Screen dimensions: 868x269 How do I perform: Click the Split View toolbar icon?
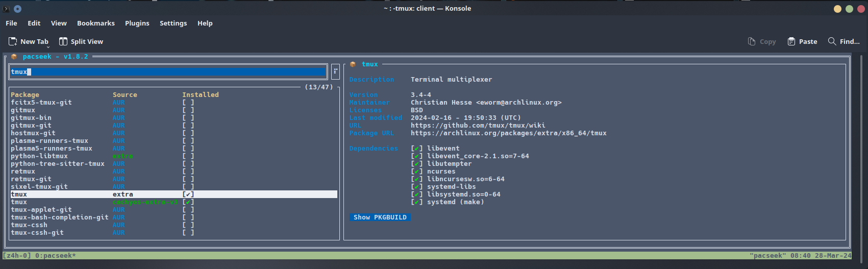pyautogui.click(x=63, y=41)
